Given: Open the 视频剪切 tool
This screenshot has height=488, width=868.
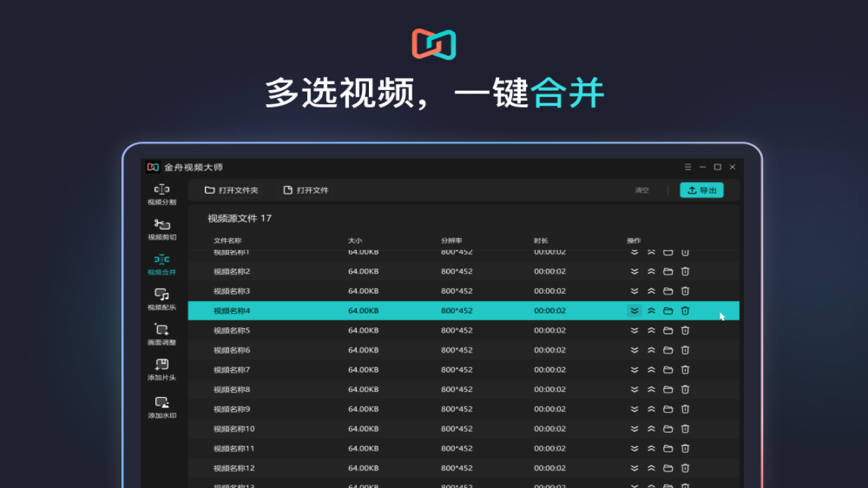Looking at the screenshot, I should (161, 229).
